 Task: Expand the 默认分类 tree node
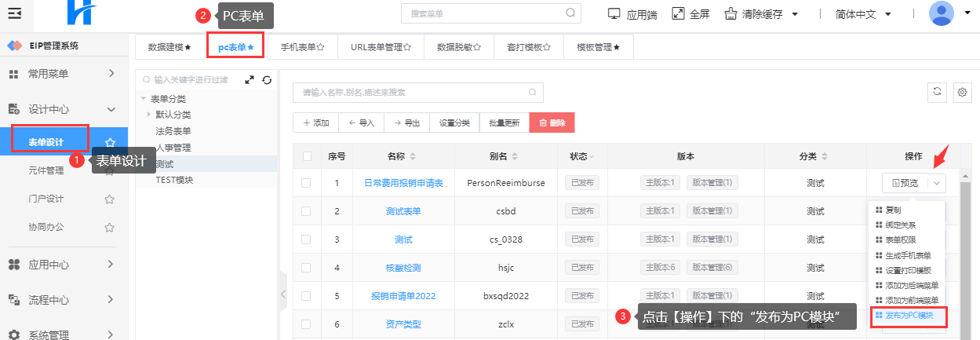tap(149, 115)
